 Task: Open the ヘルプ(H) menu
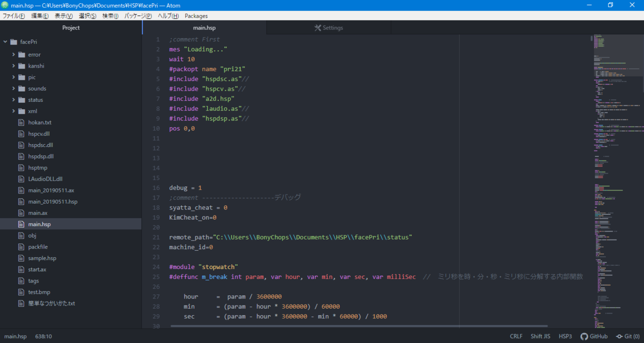pyautogui.click(x=169, y=16)
